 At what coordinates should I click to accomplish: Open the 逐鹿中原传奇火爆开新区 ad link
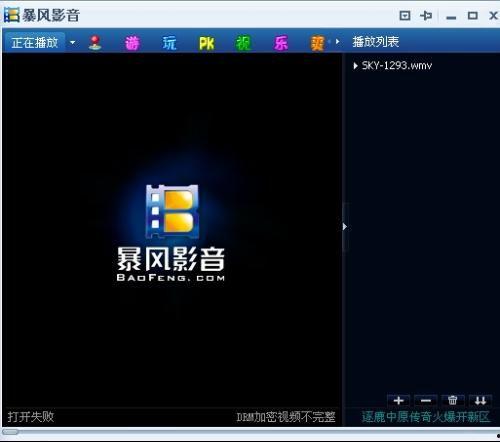[426, 417]
